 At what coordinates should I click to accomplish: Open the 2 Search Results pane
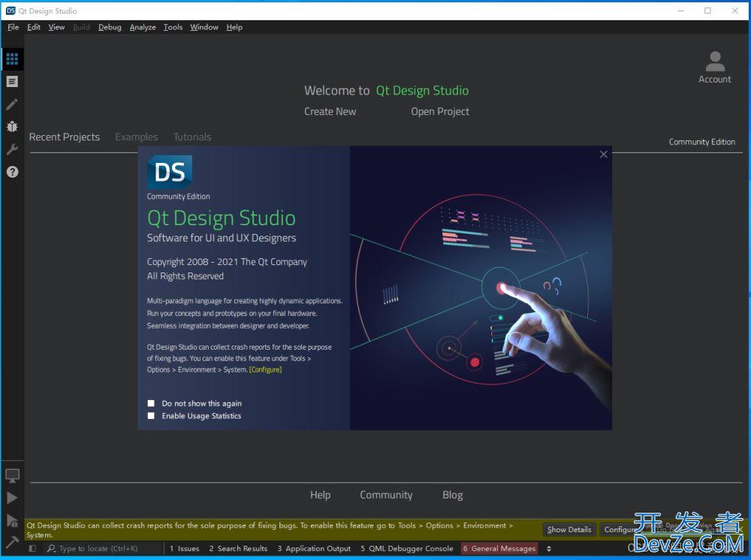pyautogui.click(x=238, y=549)
